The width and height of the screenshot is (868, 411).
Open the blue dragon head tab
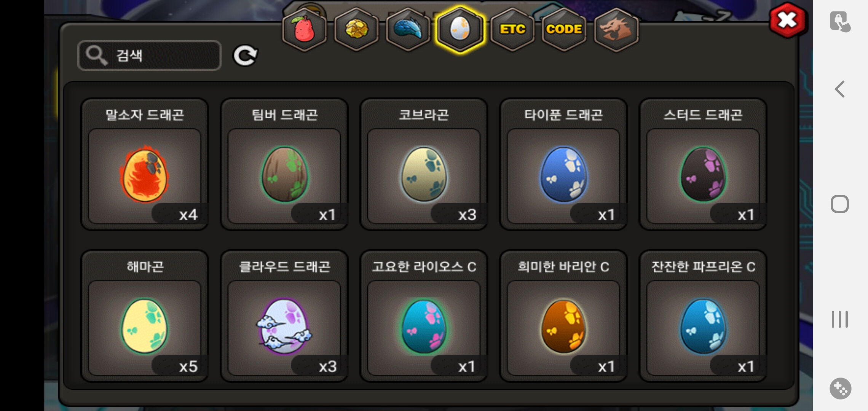(x=408, y=30)
